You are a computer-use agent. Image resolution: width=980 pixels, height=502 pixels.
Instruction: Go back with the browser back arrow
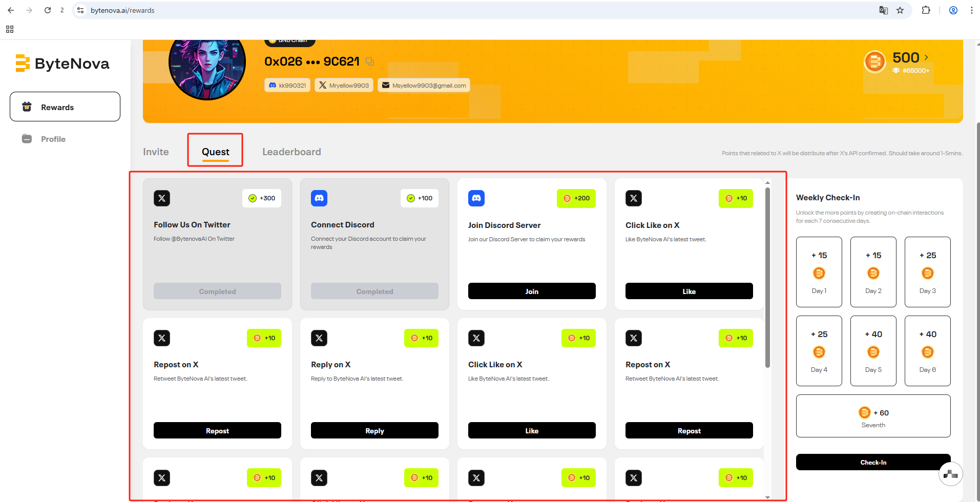tap(11, 10)
